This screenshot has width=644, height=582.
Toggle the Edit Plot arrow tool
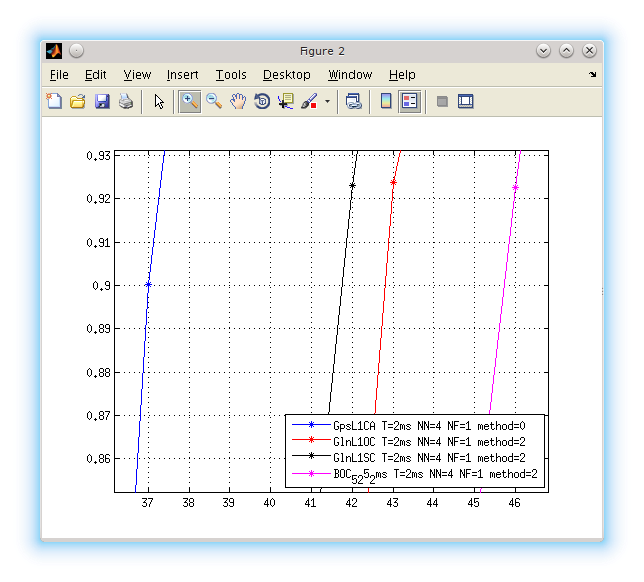pyautogui.click(x=158, y=101)
